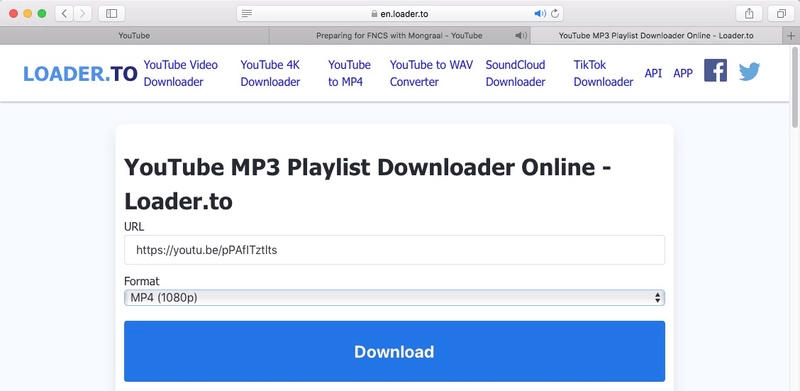This screenshot has width=800, height=391.
Task: Select YouTube MP3 Playlist Downloader tab
Action: click(656, 36)
